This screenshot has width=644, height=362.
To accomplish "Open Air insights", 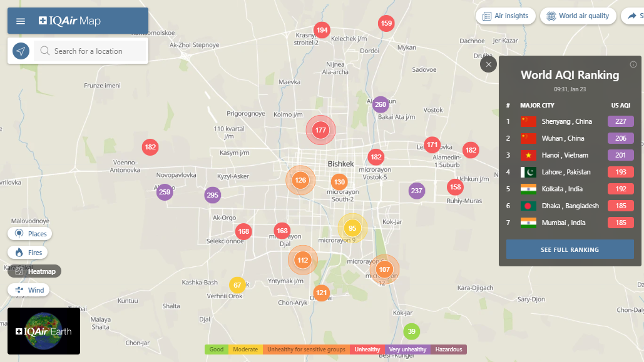I will (x=505, y=16).
